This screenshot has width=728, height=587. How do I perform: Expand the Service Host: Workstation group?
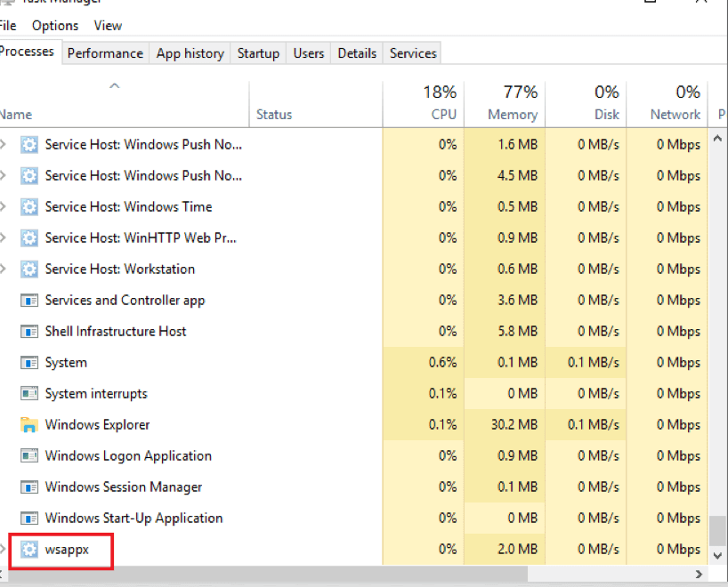(x=3, y=269)
